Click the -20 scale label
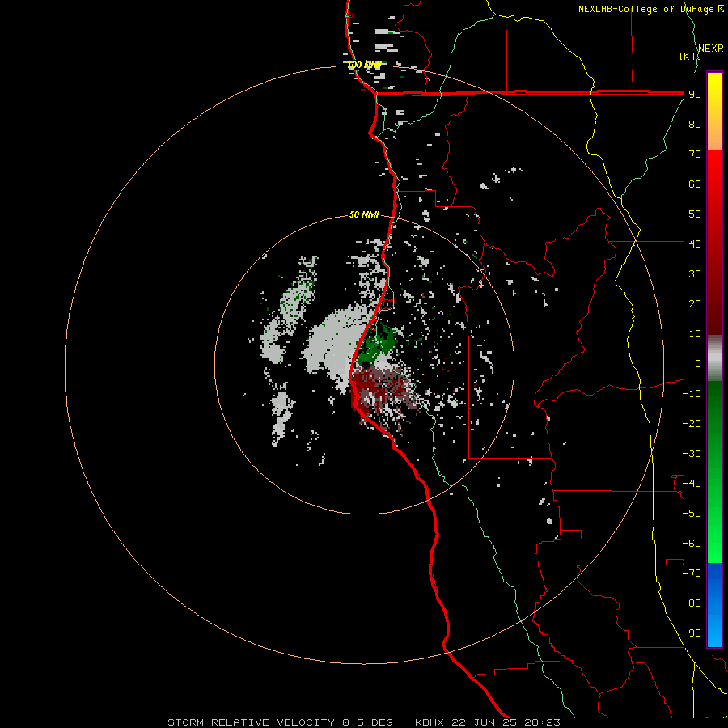 click(x=692, y=423)
